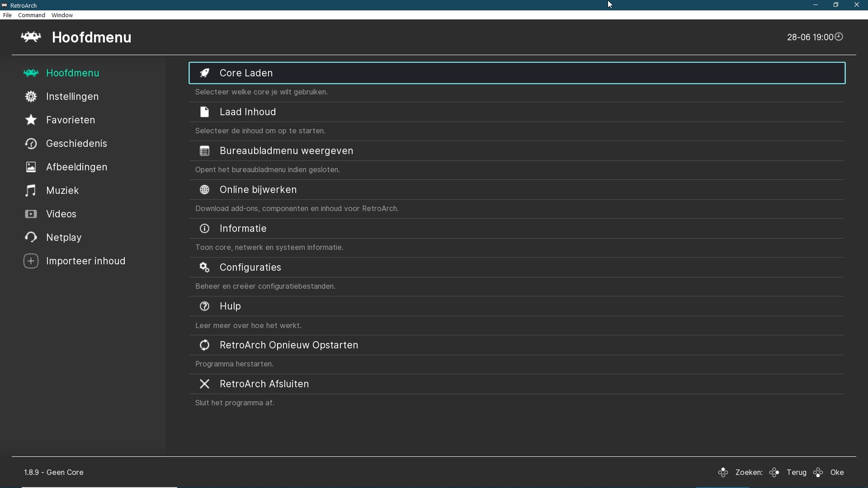Click 'Programma herstarten.' description
The width and height of the screenshot is (868, 488).
[x=234, y=364]
